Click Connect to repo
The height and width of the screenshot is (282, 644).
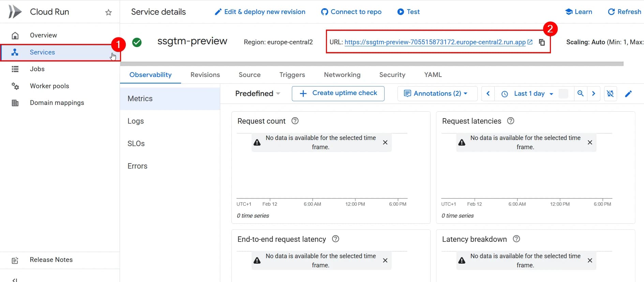pyautogui.click(x=351, y=12)
